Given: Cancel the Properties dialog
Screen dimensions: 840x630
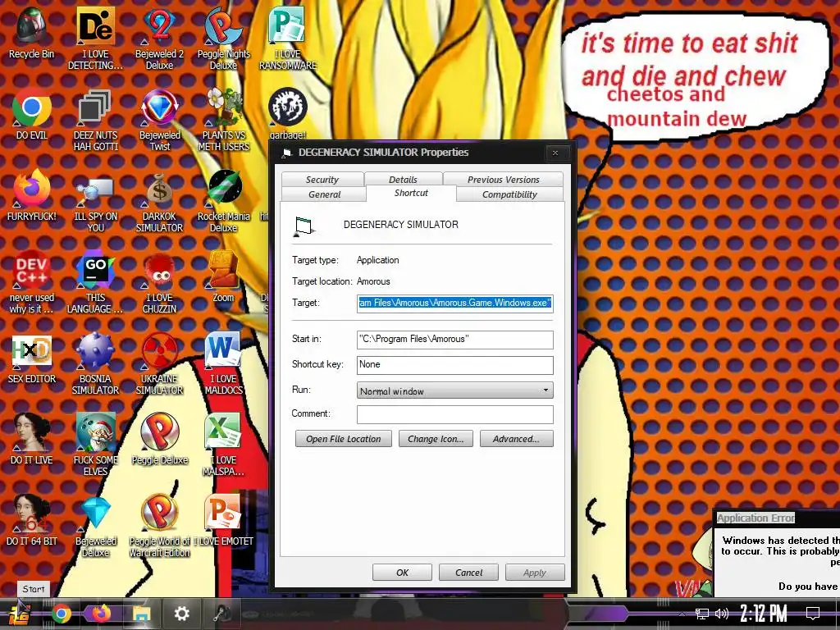Looking at the screenshot, I should [468, 573].
